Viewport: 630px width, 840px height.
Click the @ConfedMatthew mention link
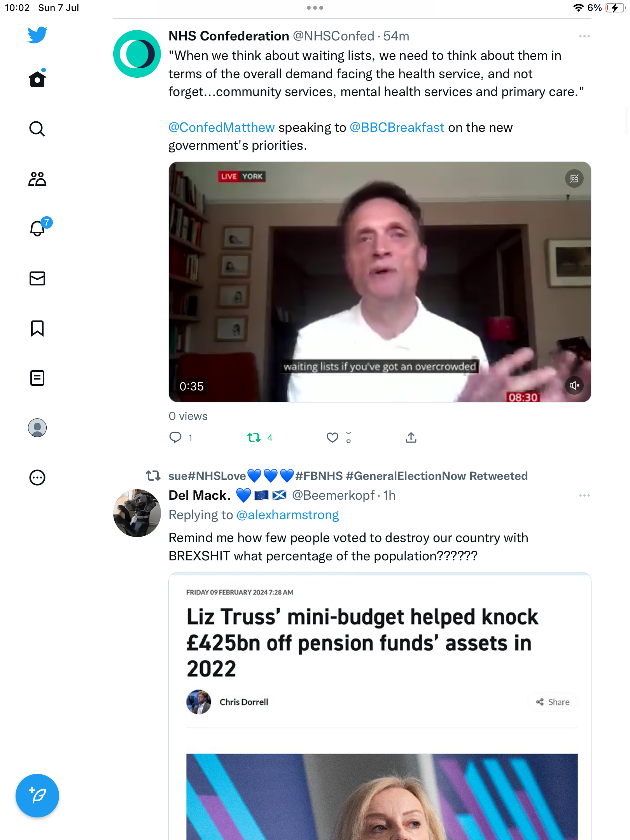(222, 128)
